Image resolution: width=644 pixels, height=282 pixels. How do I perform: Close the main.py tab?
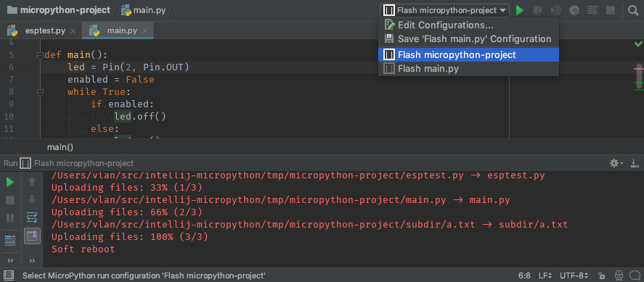(144, 30)
